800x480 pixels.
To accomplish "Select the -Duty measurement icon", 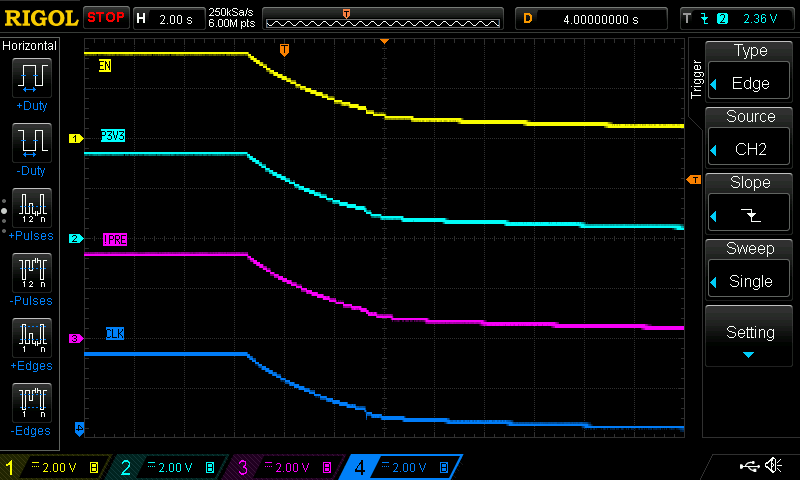I will (x=31, y=142).
